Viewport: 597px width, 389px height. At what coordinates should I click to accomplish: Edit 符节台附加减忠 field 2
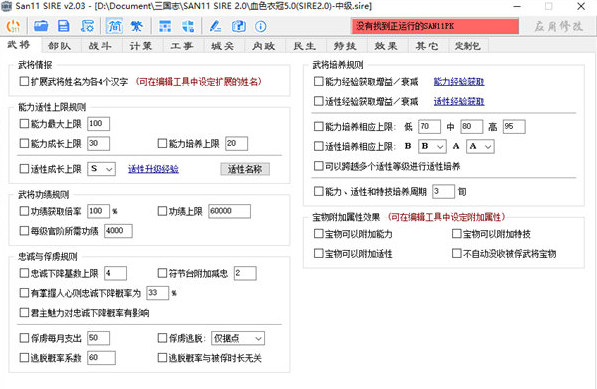(245, 273)
